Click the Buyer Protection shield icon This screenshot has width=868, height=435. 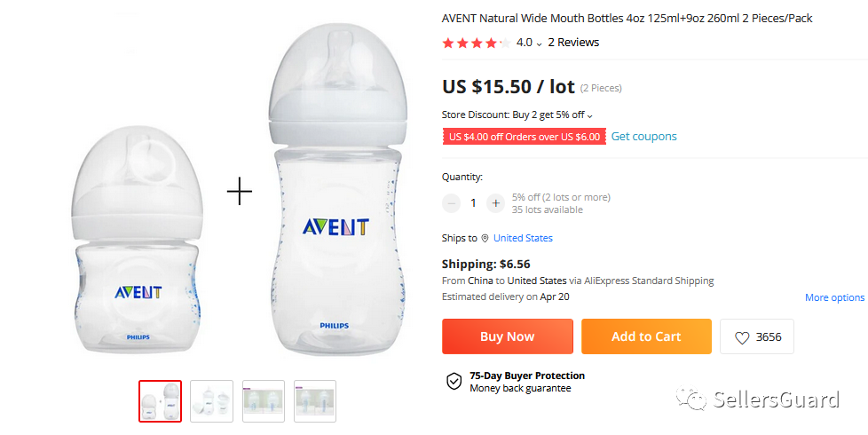(x=454, y=382)
